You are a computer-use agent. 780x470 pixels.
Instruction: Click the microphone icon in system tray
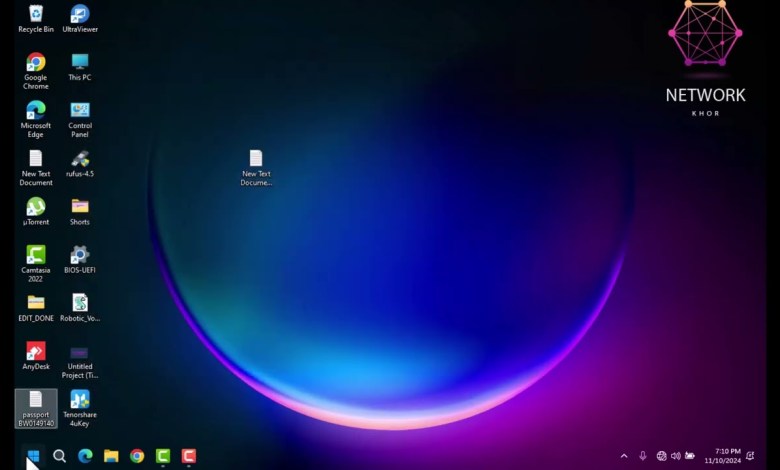[x=643, y=456]
